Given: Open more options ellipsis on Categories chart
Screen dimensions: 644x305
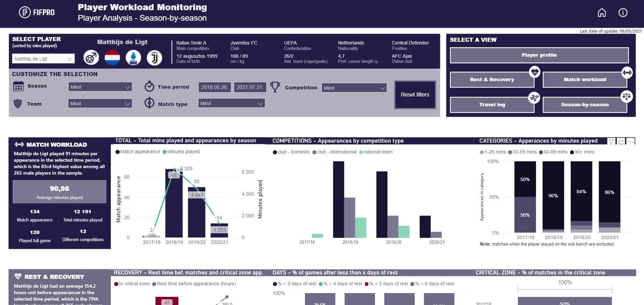Looking at the screenshot, I should (x=630, y=142).
